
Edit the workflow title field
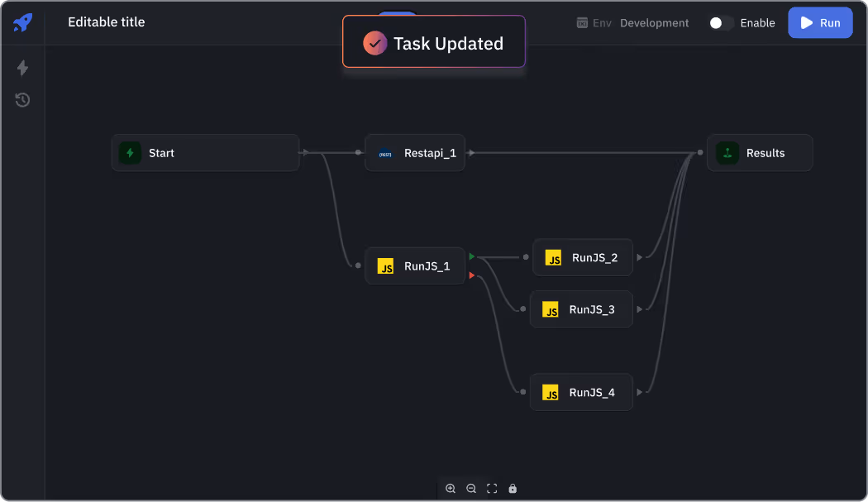coord(107,22)
